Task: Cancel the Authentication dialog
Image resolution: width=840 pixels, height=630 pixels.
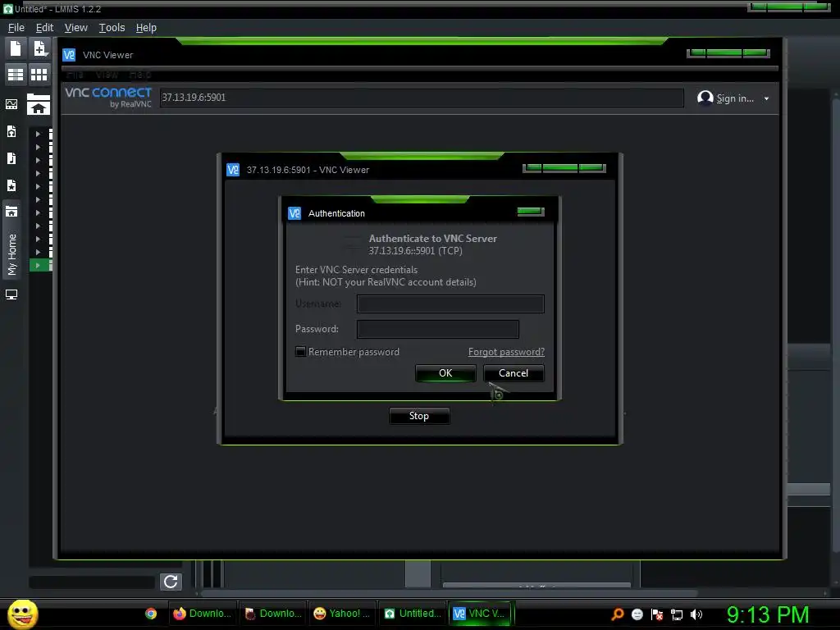Action: 514,373
